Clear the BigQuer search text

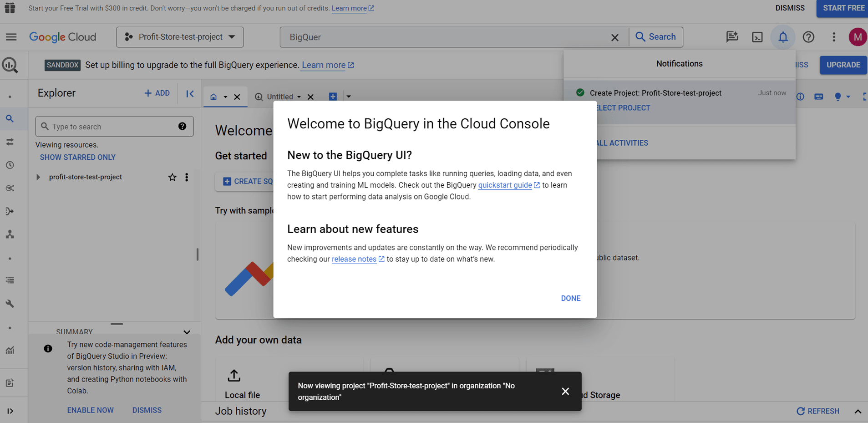[614, 37]
